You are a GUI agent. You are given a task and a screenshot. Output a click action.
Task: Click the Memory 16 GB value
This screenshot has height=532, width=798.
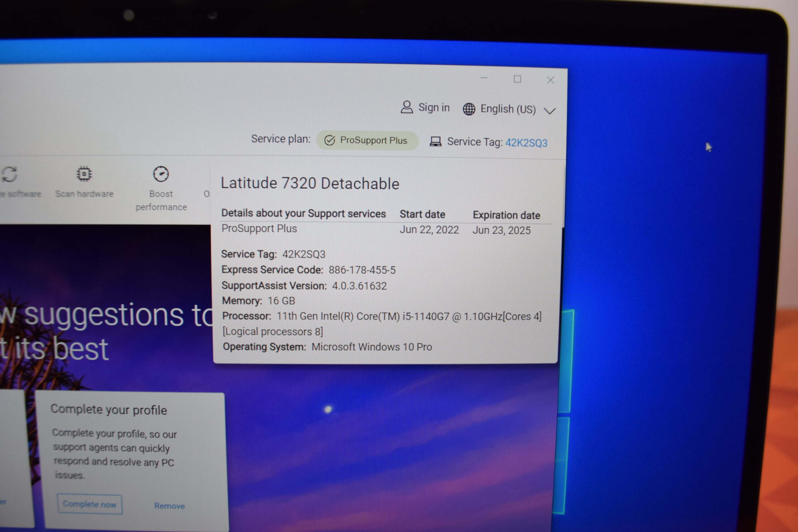(x=281, y=301)
